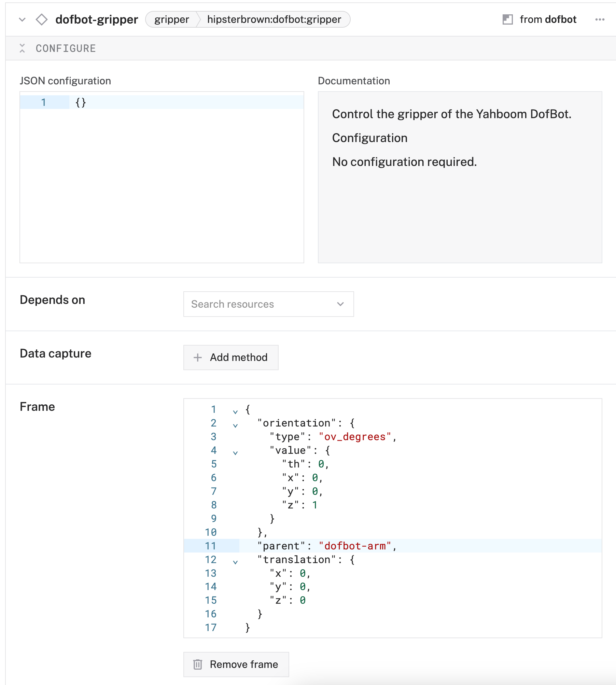Viewport: 616px width, 685px height.
Task: Click the fragment icon next to from dofbot
Action: click(x=507, y=19)
